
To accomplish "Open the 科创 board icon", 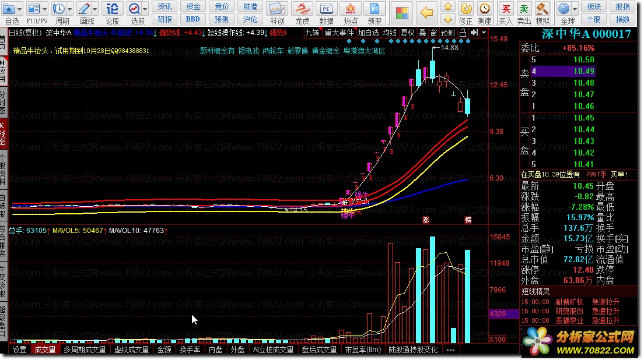I will pos(277,9).
